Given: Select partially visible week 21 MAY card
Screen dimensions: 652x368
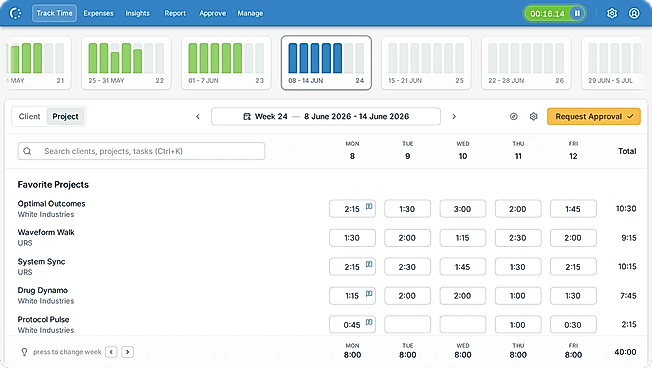Looking at the screenshot, I should [x=38, y=63].
